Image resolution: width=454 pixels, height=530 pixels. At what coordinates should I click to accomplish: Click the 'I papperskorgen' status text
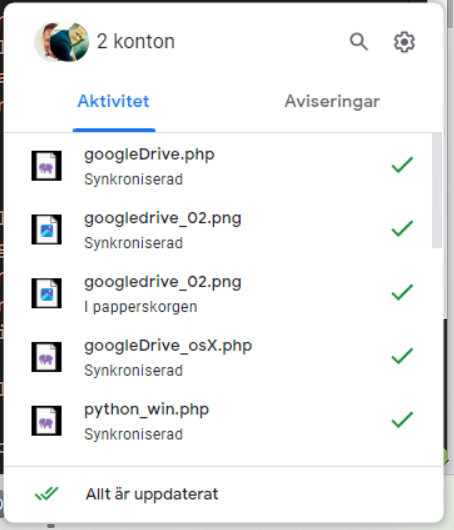[141, 307]
